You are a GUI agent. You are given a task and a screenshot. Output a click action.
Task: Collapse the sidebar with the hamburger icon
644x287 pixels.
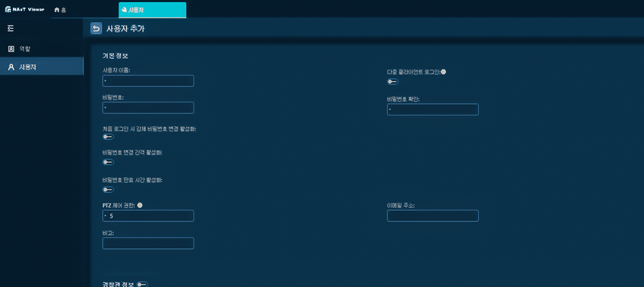11,28
